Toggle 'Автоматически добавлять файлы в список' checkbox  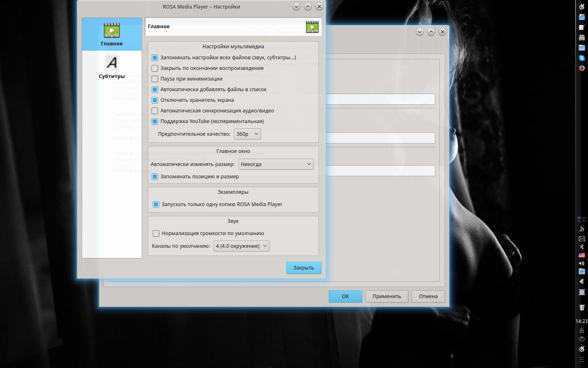[155, 90]
